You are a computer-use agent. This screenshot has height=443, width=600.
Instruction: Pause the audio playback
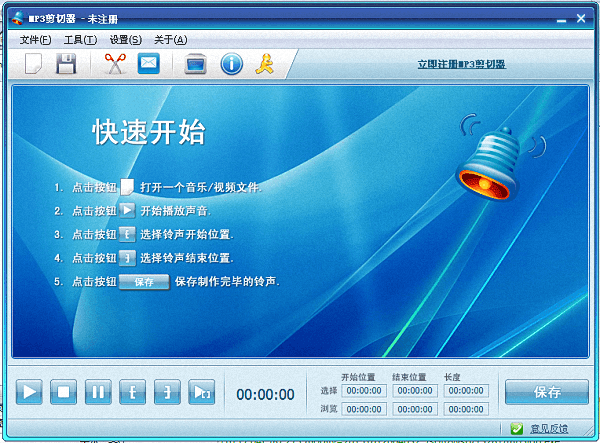(x=98, y=392)
